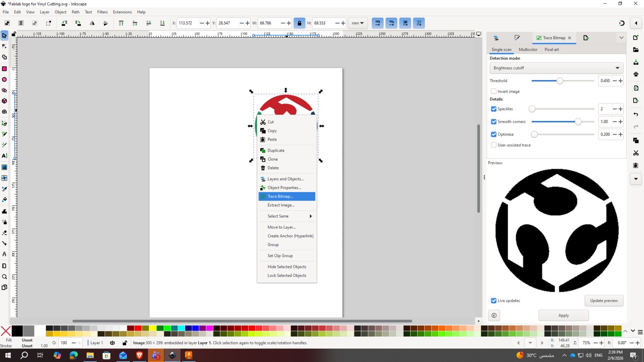The height and width of the screenshot is (362, 644).
Task: Toggle the width/height ratio lock
Action: 299,23
